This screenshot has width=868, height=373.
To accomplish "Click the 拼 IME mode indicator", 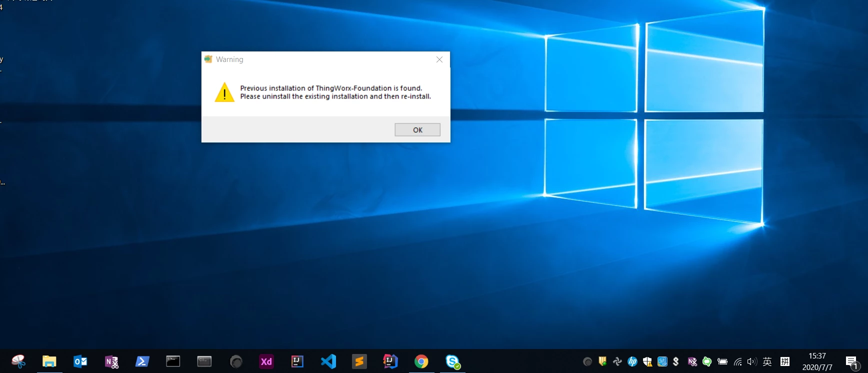I will [x=785, y=361].
